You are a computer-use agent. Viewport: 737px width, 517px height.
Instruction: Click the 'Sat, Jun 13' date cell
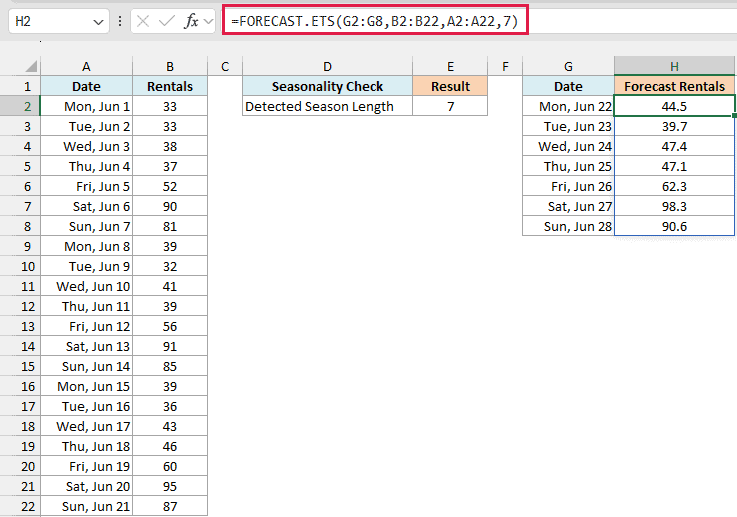point(86,346)
